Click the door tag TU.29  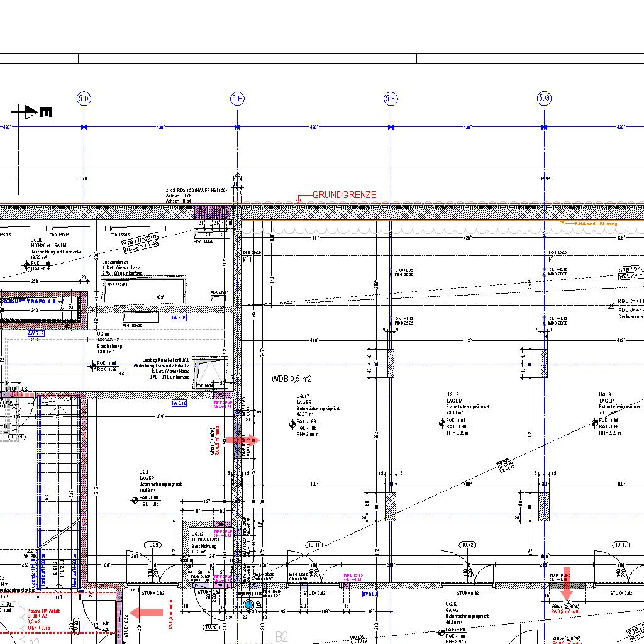(152, 545)
